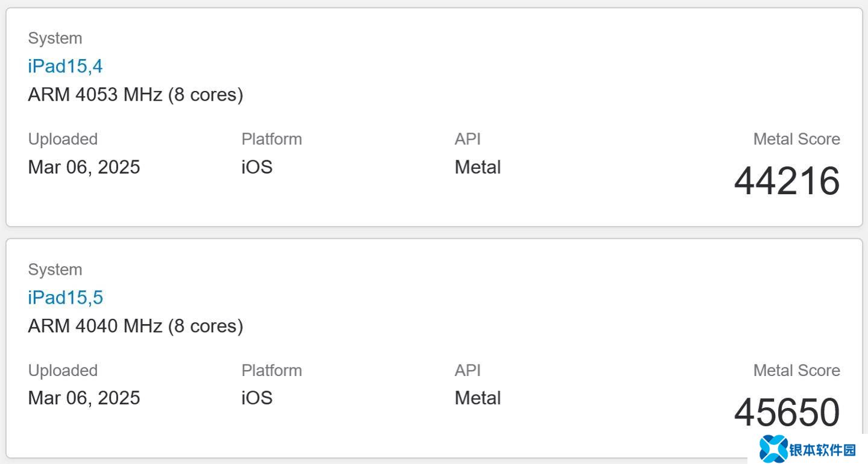Click the ARM 4053 MHz processor text
The width and height of the screenshot is (868, 464).
pos(135,95)
